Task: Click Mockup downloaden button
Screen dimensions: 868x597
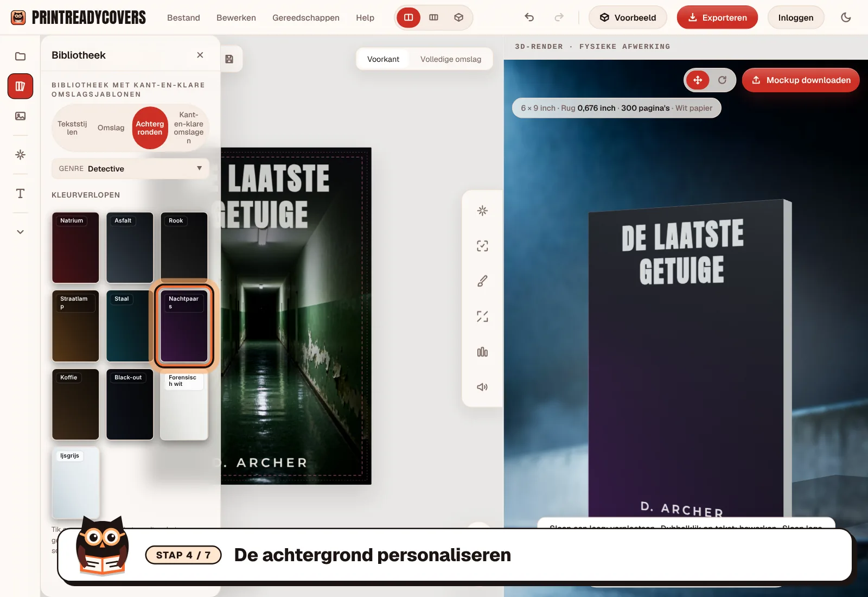Action: click(801, 80)
